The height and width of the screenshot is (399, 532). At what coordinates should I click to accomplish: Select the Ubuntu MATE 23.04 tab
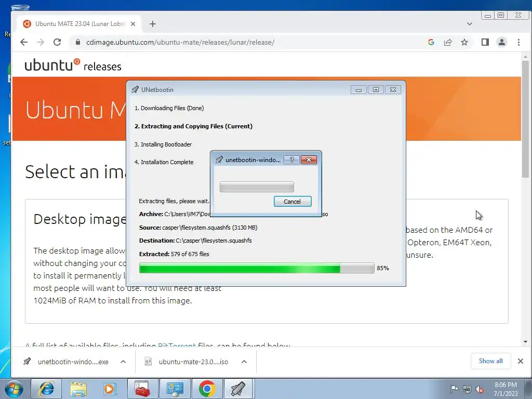tap(79, 24)
